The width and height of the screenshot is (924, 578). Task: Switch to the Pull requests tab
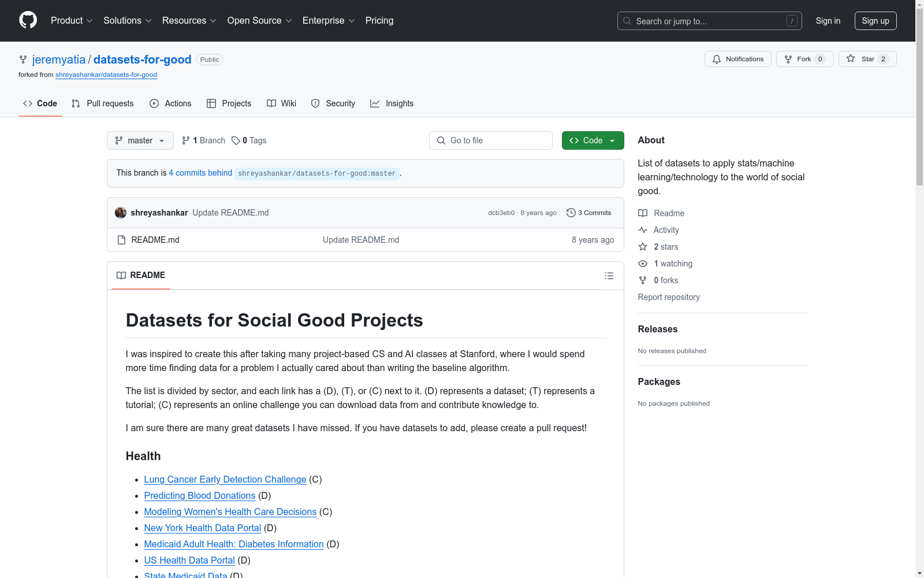(x=103, y=103)
